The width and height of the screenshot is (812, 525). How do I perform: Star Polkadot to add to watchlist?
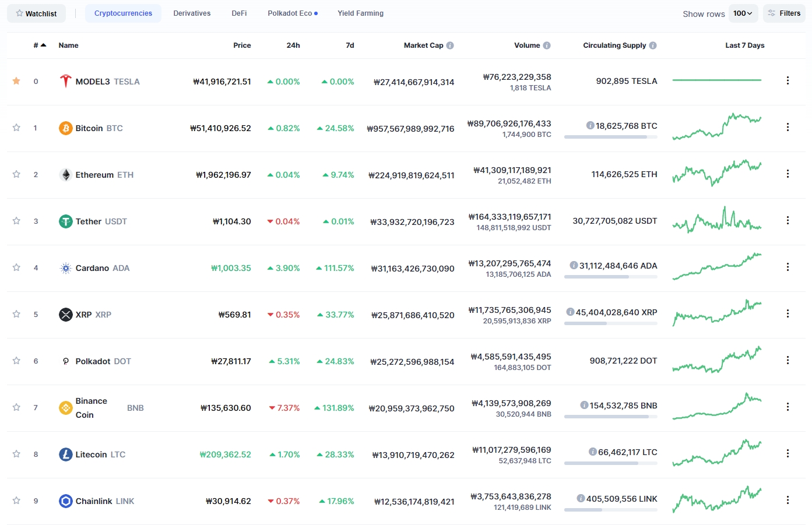(16, 361)
